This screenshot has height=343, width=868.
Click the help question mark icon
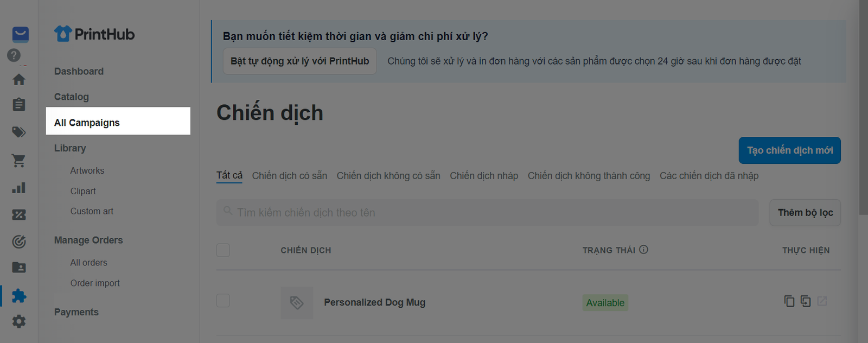(14, 55)
